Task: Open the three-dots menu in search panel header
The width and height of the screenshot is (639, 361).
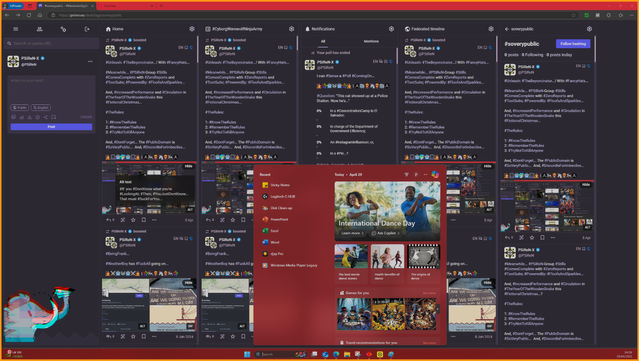Action: click(425, 174)
